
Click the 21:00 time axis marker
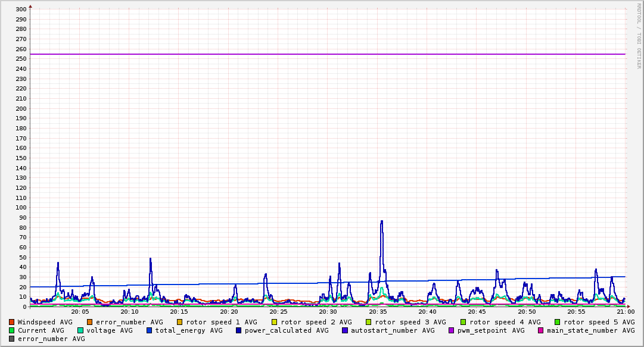click(626, 311)
